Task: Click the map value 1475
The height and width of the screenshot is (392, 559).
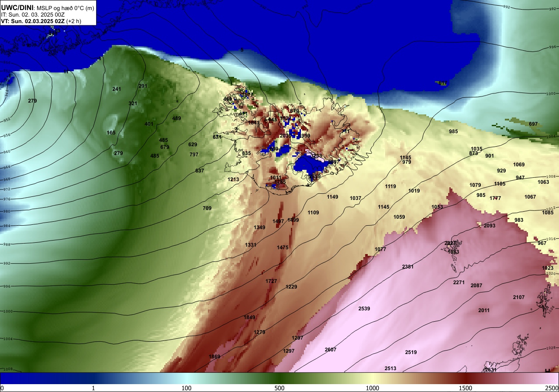Action: coord(283,248)
